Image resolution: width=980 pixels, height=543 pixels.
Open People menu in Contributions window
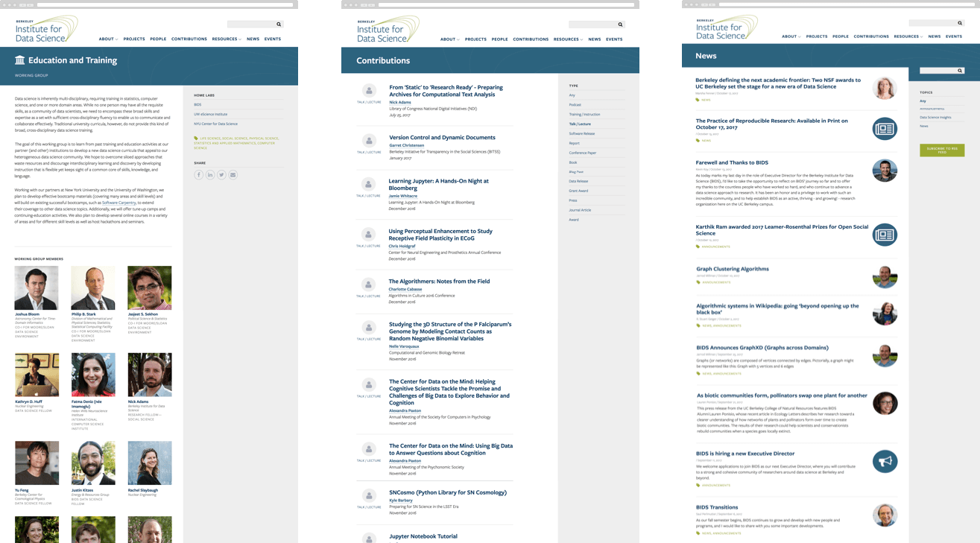click(499, 39)
